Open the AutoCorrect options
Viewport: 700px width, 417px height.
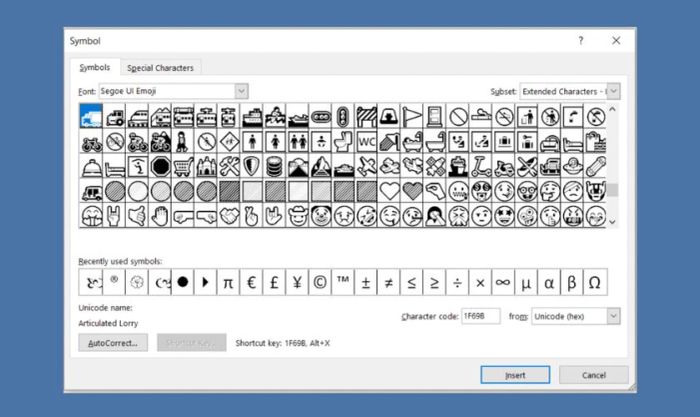[x=113, y=343]
